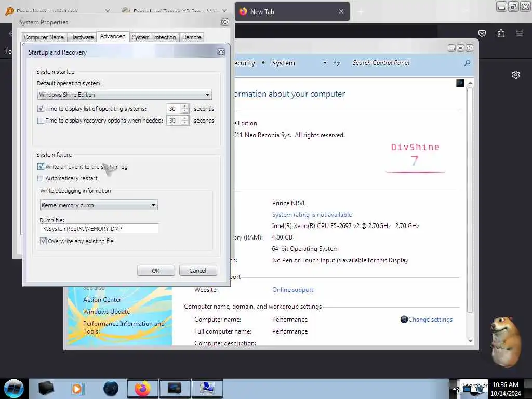Open the Default operating system dropdown

124,95
